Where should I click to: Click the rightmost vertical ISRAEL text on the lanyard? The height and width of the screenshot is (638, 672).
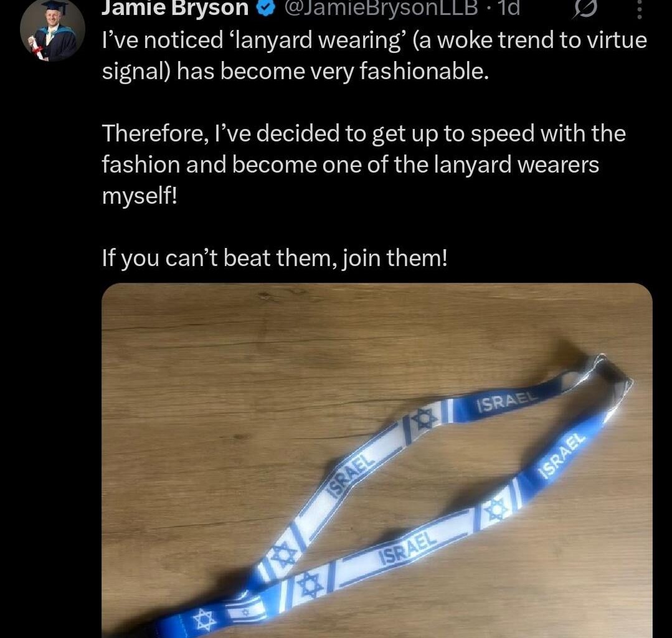click(562, 455)
